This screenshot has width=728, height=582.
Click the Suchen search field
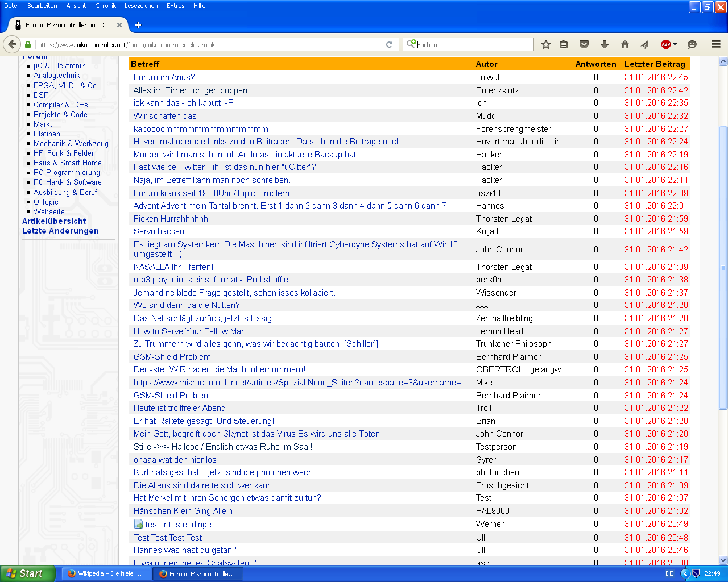475,44
